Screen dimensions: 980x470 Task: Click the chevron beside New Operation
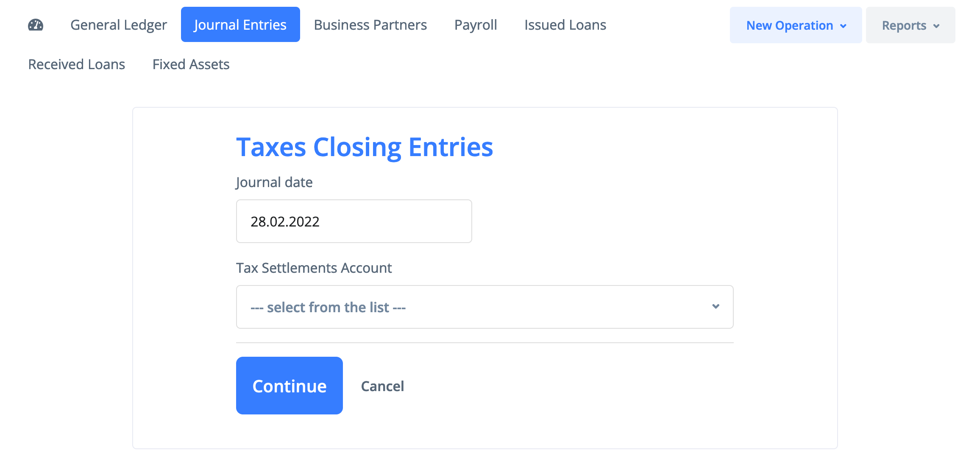(x=844, y=26)
